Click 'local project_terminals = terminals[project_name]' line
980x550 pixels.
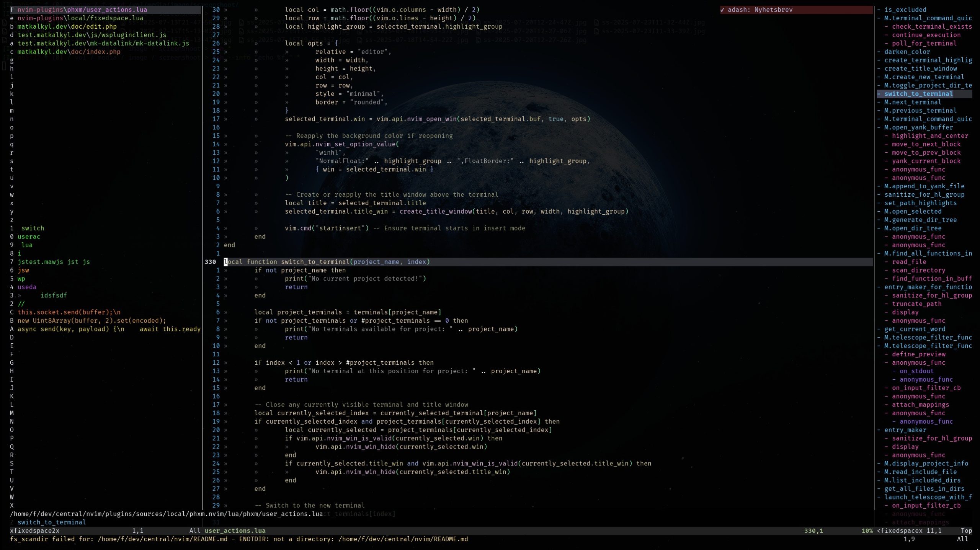coord(348,313)
